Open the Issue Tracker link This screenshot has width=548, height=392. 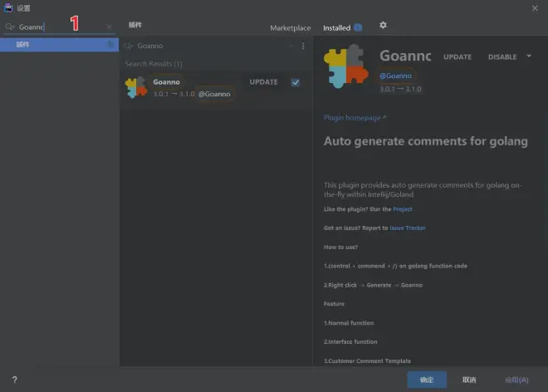click(408, 228)
